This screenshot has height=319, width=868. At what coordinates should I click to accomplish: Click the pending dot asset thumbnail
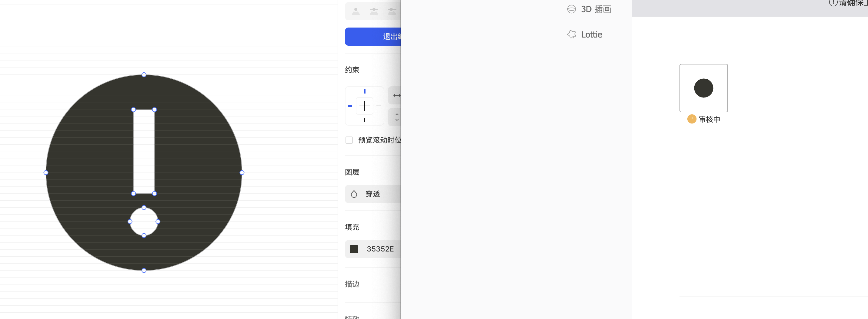[703, 88]
